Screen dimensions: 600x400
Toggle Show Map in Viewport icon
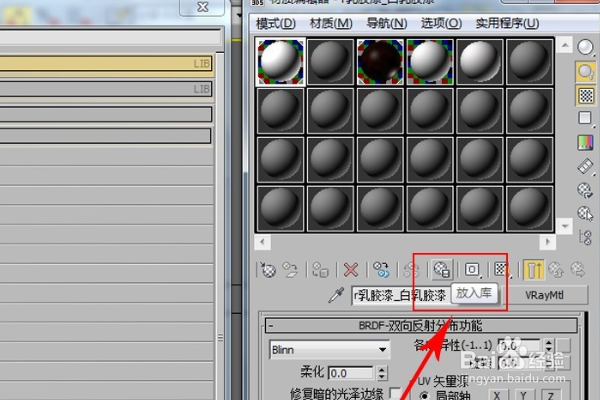[502, 269]
